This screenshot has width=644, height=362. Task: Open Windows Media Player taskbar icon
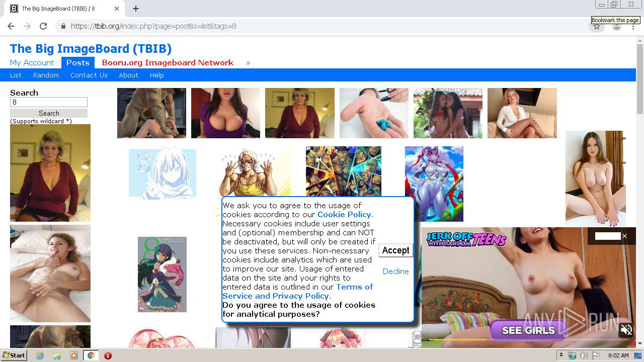pos(74,355)
